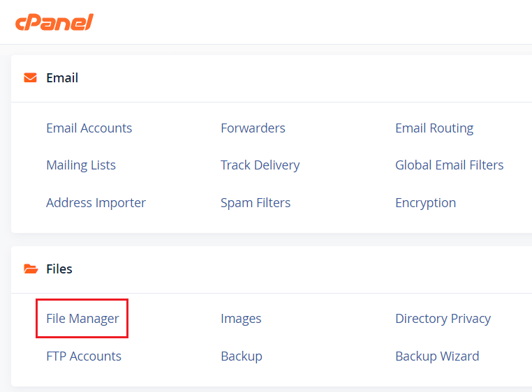Click the Email envelope icon

pos(30,77)
